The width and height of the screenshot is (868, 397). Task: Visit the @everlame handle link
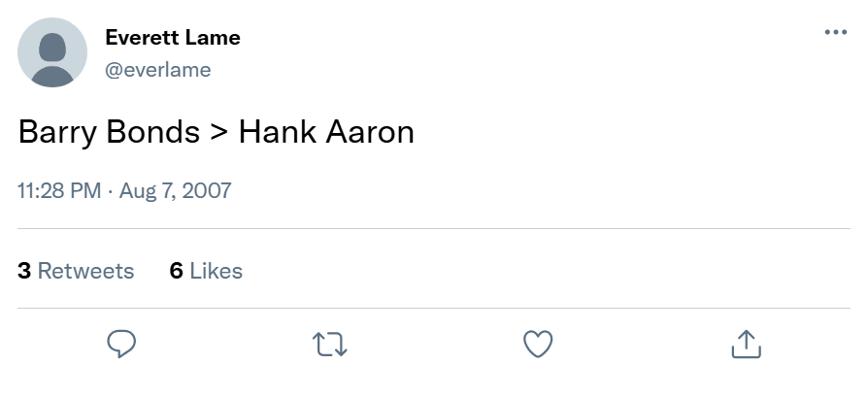click(x=157, y=69)
